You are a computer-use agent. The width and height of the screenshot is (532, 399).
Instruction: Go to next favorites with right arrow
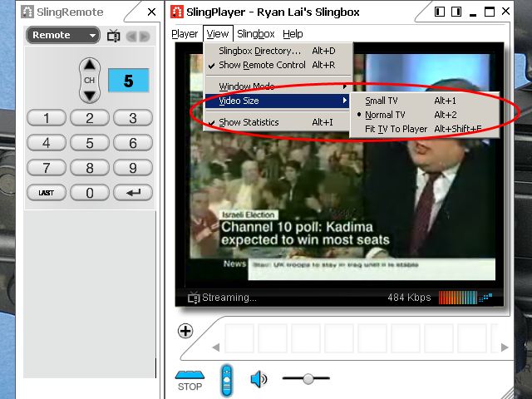pyautogui.click(x=505, y=347)
